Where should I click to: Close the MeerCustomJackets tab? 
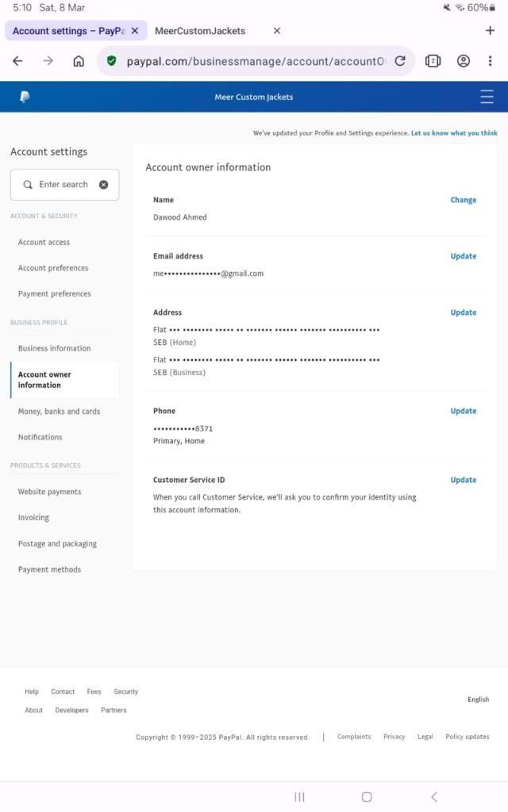[276, 31]
